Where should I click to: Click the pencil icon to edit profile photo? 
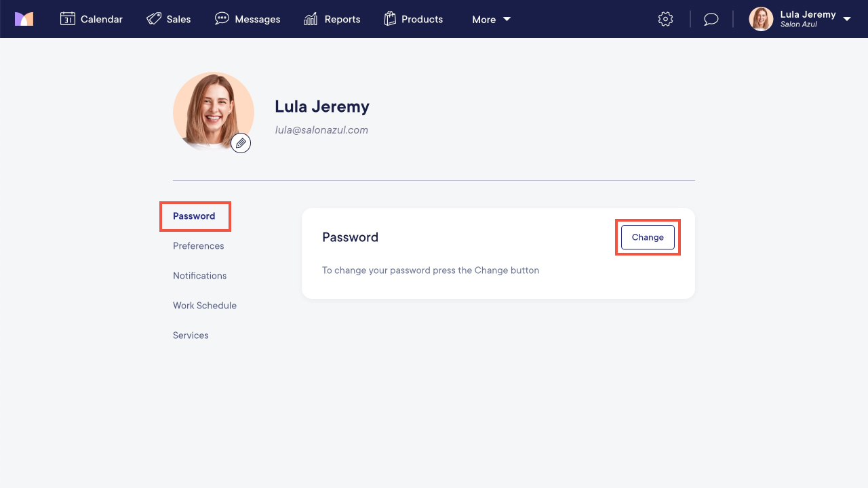coord(241,142)
